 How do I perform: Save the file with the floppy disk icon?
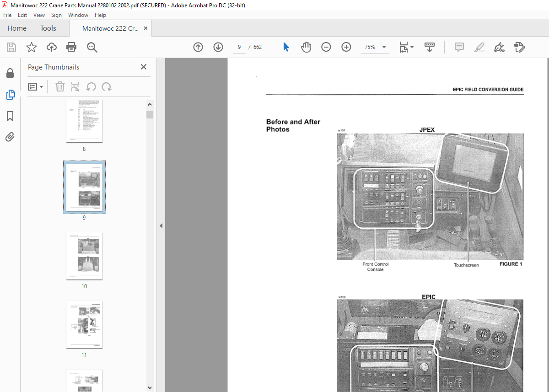11,47
